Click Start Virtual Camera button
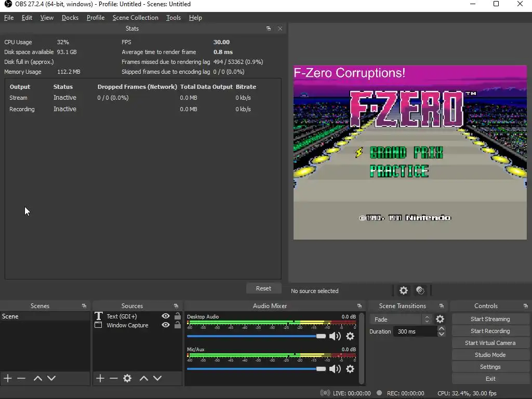The height and width of the screenshot is (399, 532). tap(490, 343)
